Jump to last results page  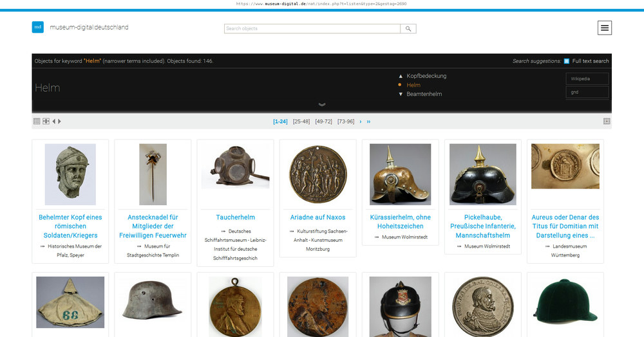click(x=369, y=121)
